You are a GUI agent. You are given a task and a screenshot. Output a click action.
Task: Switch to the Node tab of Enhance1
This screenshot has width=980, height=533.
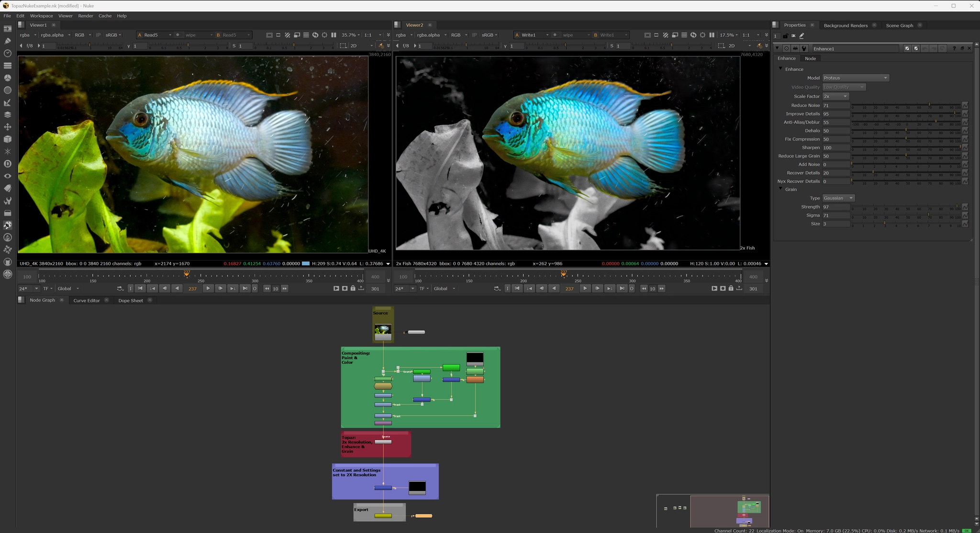pyautogui.click(x=810, y=58)
